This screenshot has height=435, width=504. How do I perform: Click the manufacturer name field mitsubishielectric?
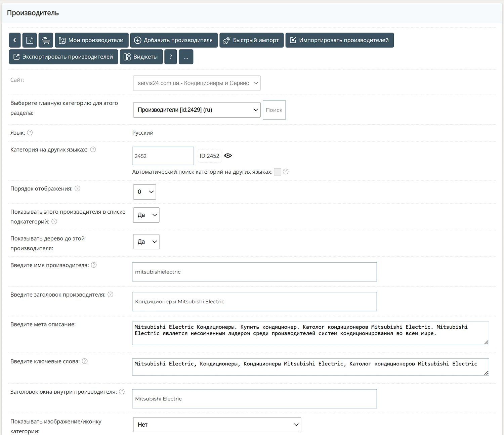254,272
